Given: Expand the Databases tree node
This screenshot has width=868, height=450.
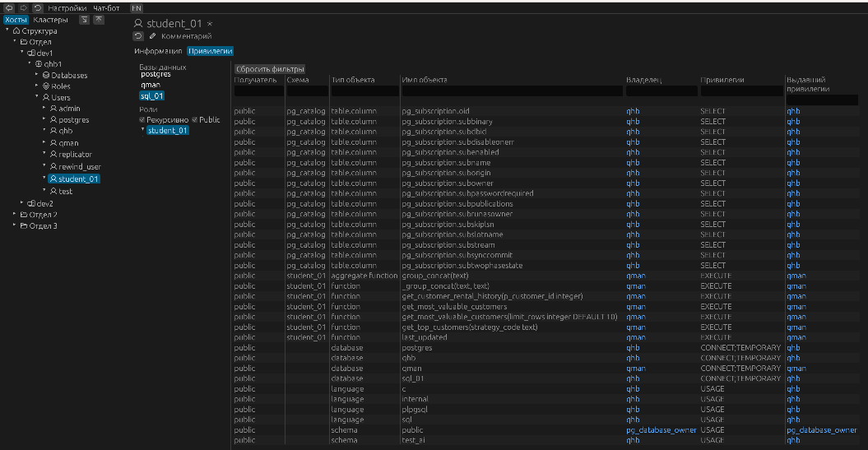Looking at the screenshot, I should tap(37, 75).
